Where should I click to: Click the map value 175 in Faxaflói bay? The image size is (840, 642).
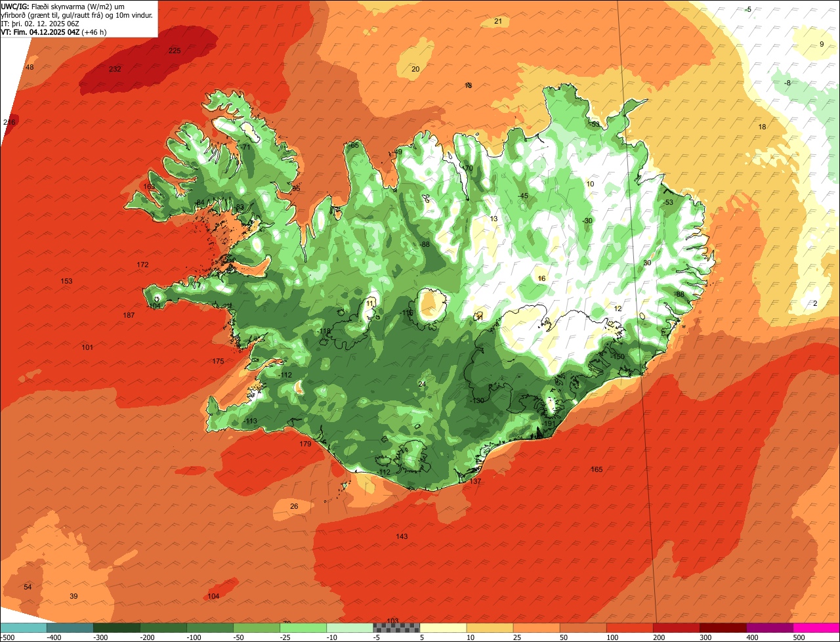218,361
